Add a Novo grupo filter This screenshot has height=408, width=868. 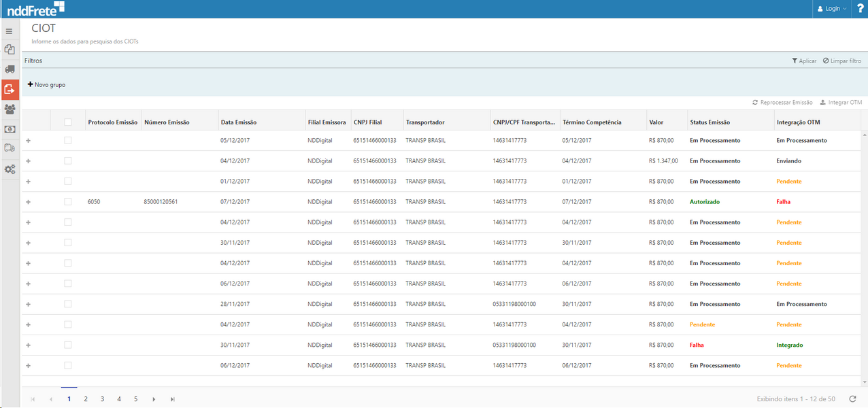pyautogui.click(x=46, y=85)
